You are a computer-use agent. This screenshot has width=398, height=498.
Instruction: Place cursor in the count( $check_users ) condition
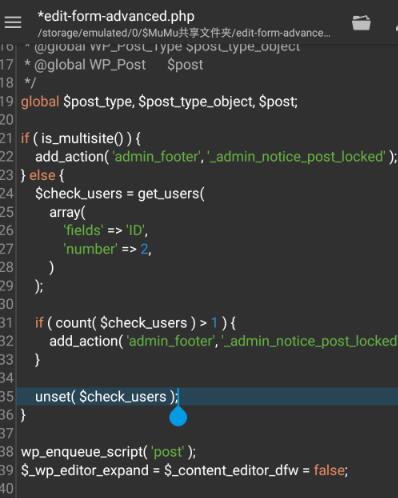126,323
